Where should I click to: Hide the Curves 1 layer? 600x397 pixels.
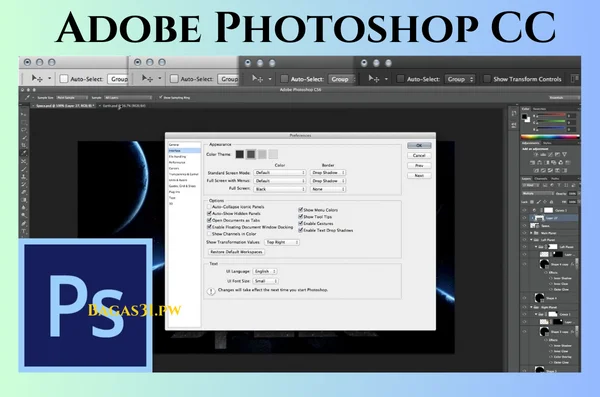524,210
